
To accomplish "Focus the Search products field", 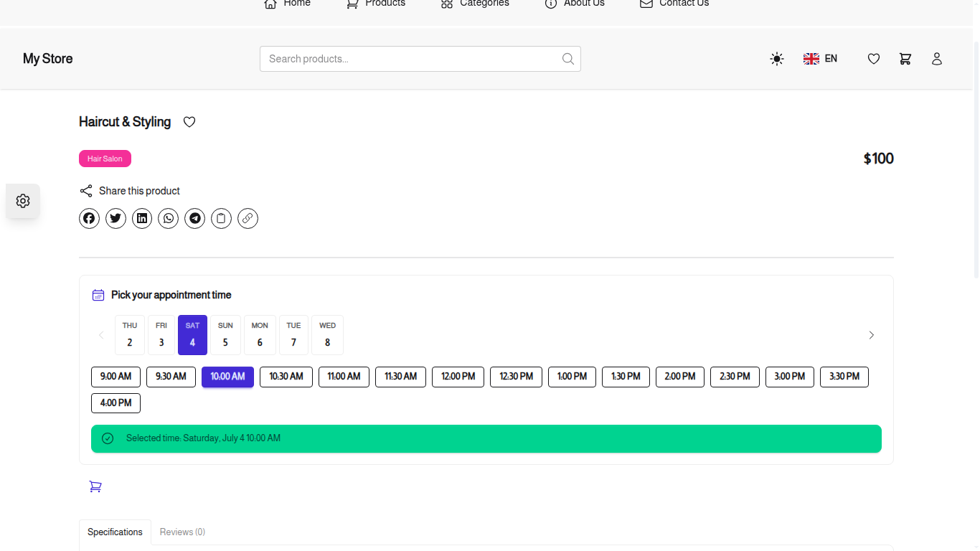I will pyautogui.click(x=420, y=59).
